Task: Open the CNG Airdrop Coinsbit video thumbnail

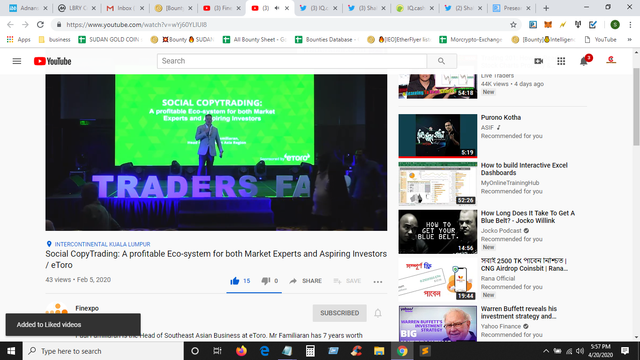Action: coord(438,280)
